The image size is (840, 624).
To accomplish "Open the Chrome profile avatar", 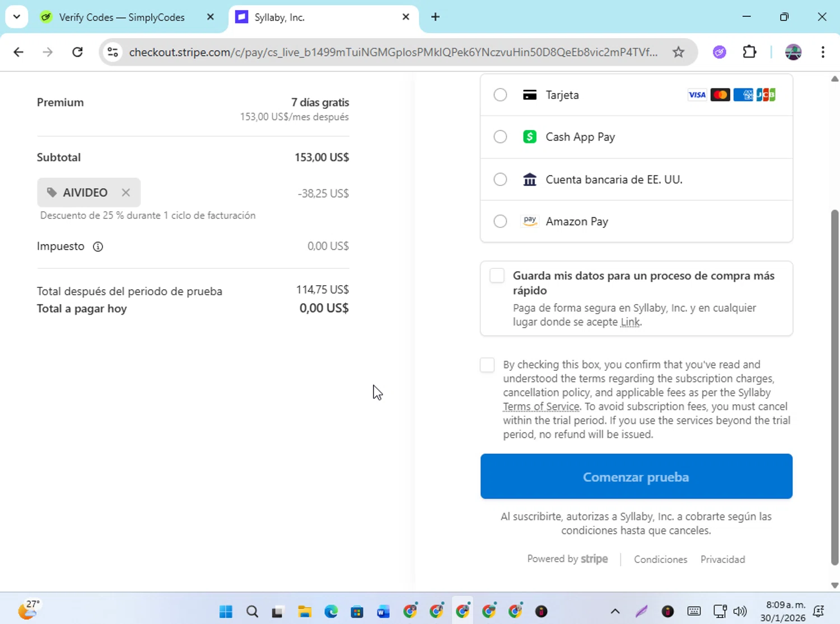I will [794, 52].
